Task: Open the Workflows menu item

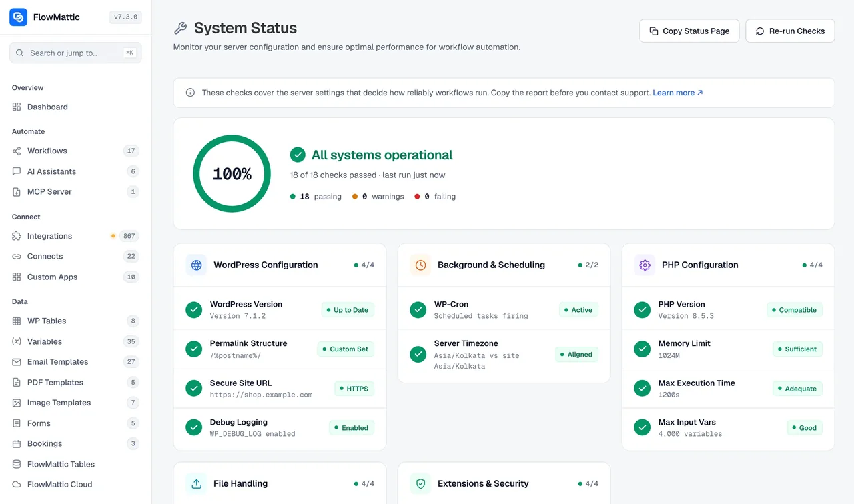Action: pyautogui.click(x=75, y=151)
